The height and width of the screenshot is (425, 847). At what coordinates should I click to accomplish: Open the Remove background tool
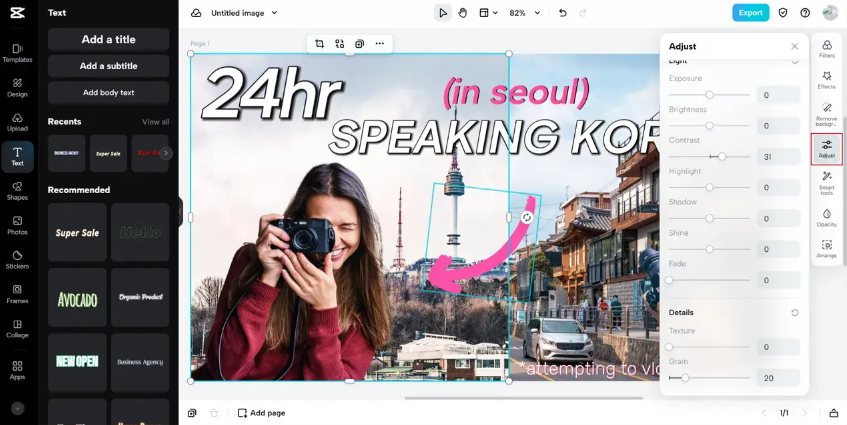point(826,114)
